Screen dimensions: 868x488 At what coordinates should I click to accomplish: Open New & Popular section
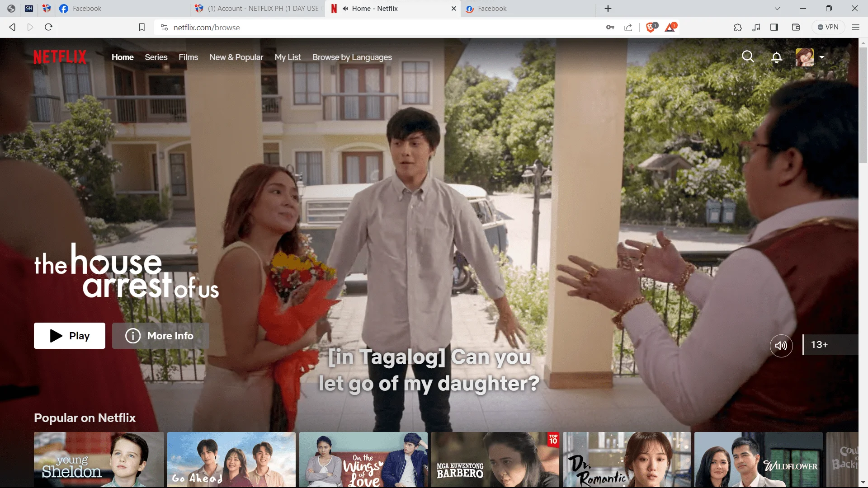(236, 57)
